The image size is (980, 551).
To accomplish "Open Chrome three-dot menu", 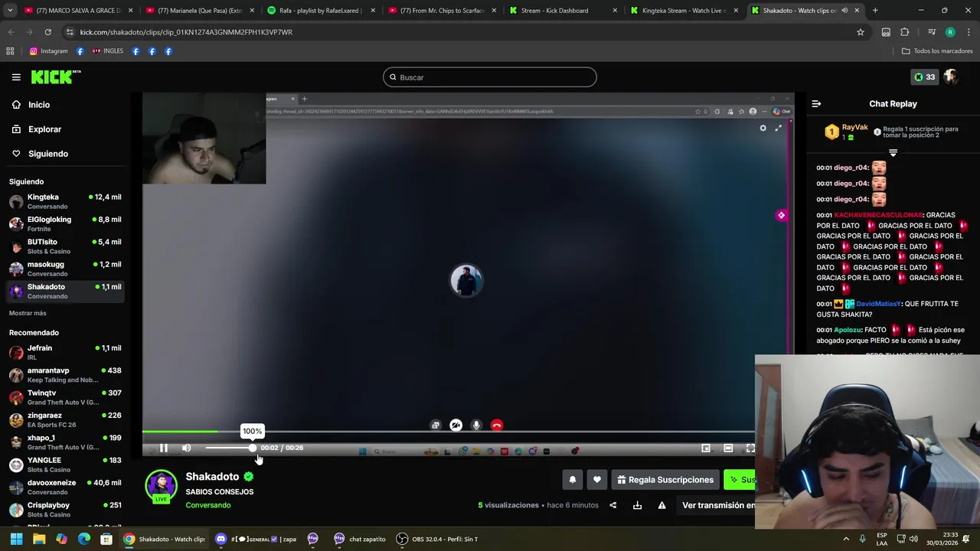I will [x=969, y=32].
